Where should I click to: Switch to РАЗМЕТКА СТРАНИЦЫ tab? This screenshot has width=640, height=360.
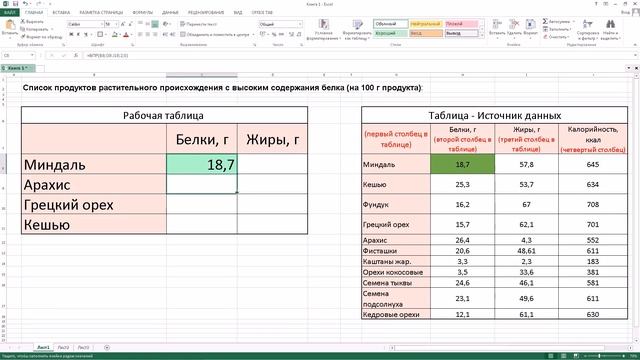(x=101, y=12)
